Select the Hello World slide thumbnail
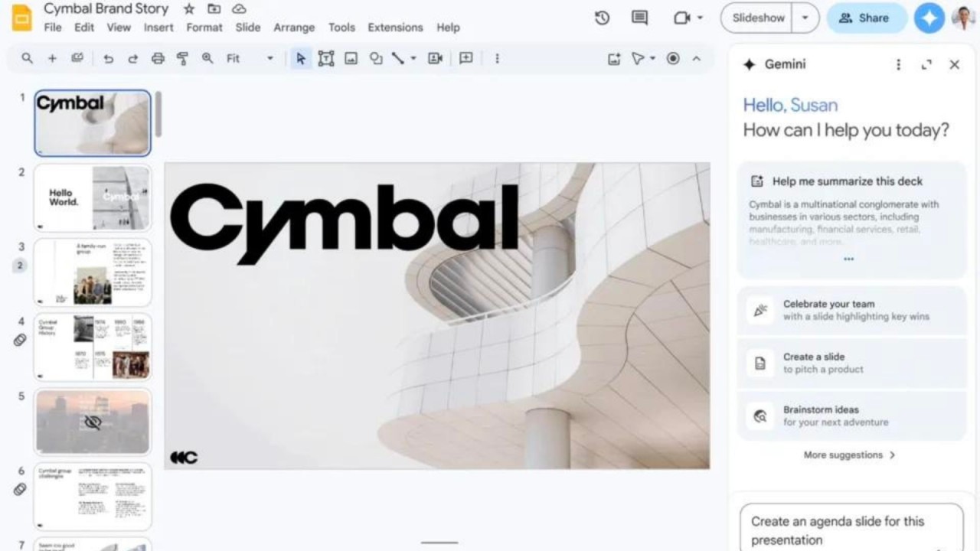 click(x=93, y=197)
